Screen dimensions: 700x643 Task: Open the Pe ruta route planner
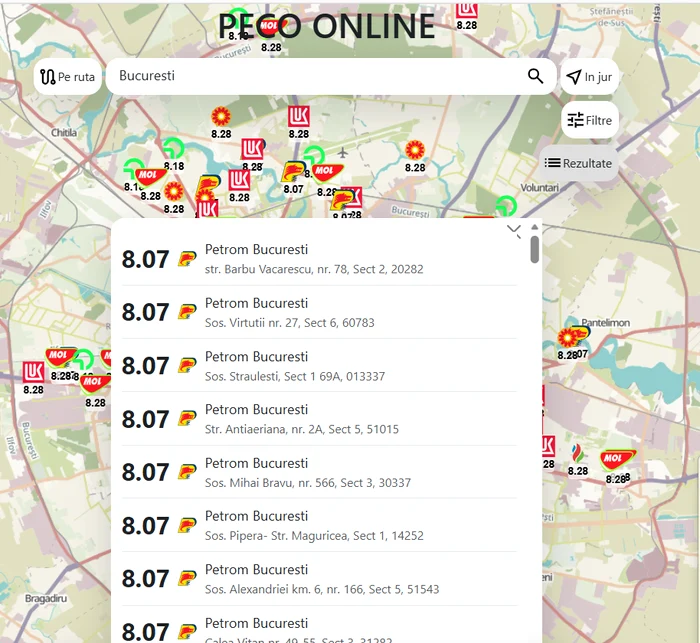[68, 77]
